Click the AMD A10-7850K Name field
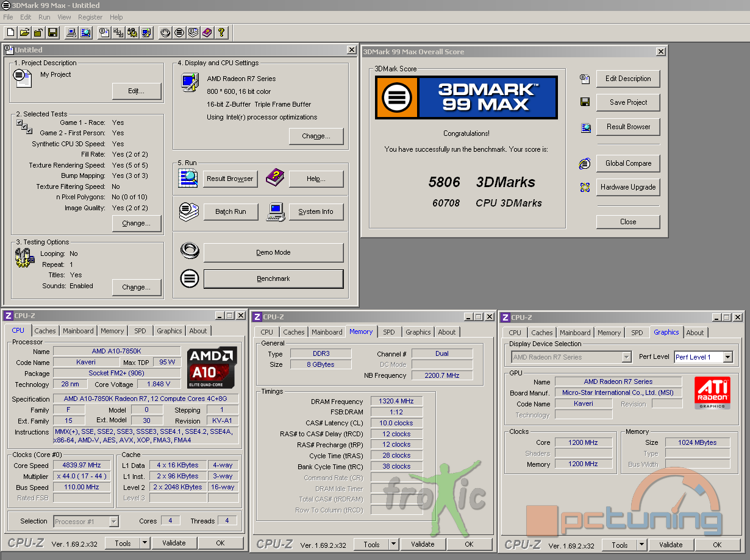Image resolution: width=750 pixels, height=560 pixels. pos(116,352)
